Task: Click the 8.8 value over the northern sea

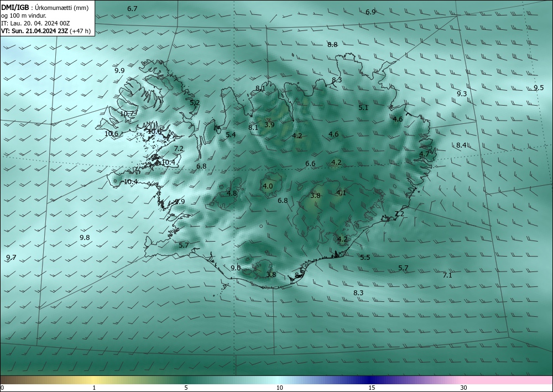Action: pyautogui.click(x=332, y=45)
